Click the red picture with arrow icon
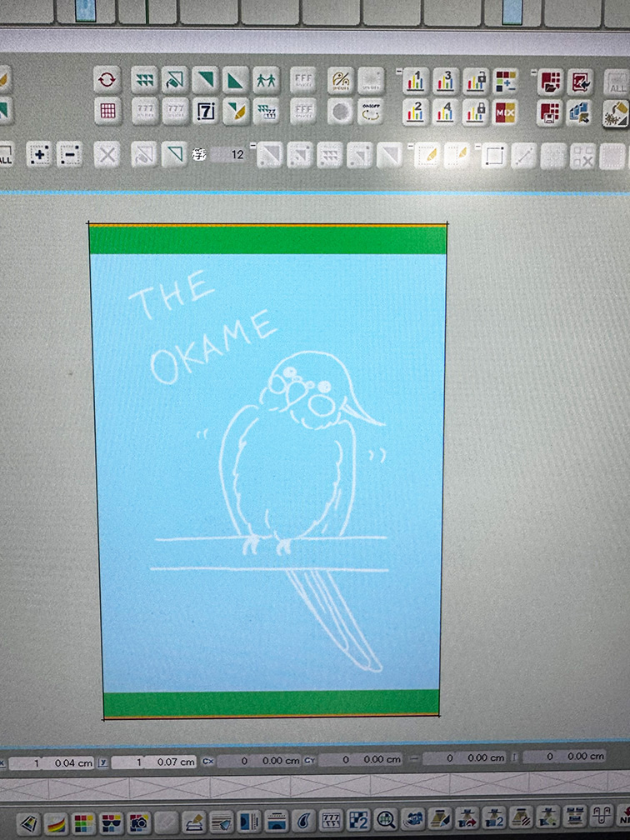Screen dimensions: 630x840 click(x=580, y=82)
